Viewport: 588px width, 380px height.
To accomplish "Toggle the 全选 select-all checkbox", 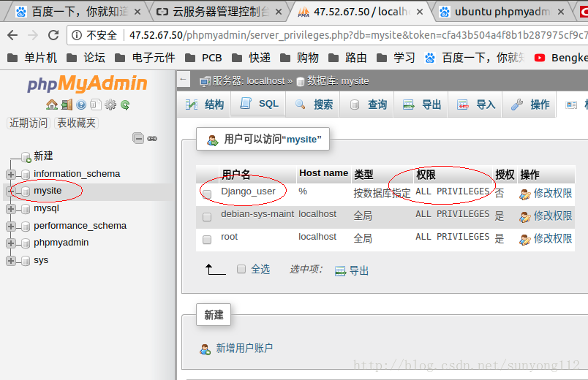I will coord(241,269).
